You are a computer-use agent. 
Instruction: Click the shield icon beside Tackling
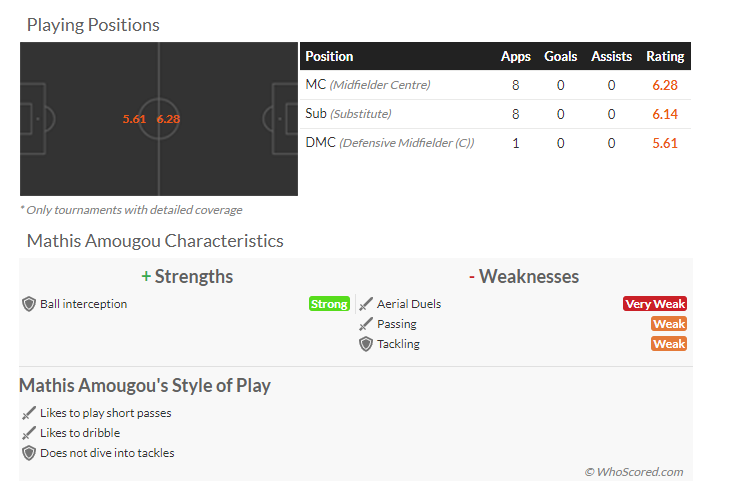(x=366, y=344)
